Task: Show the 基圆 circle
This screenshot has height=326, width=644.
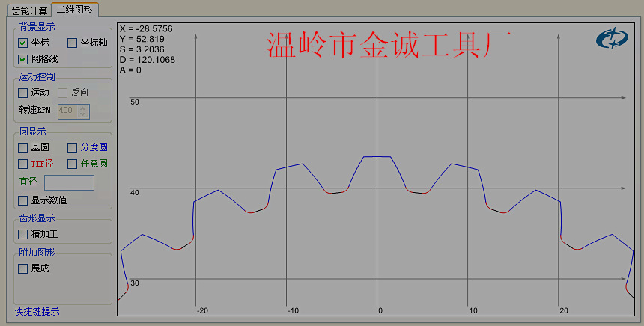Action: click(x=23, y=147)
